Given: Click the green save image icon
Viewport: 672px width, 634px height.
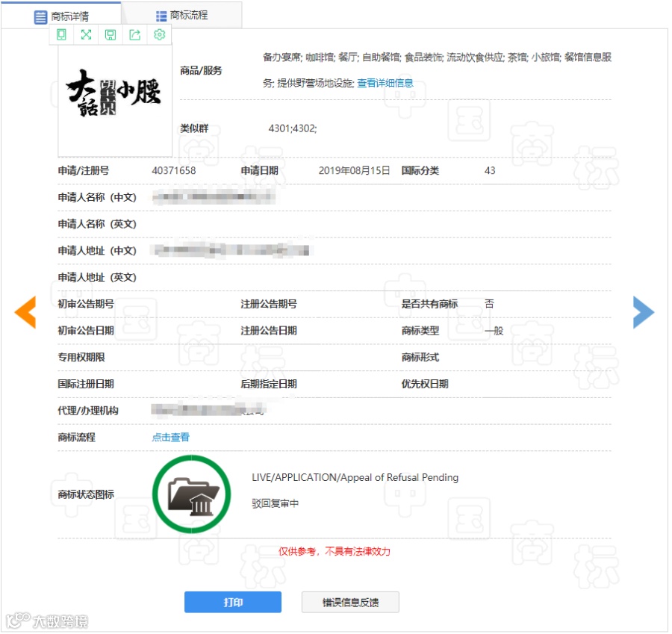Looking at the screenshot, I should (x=111, y=34).
